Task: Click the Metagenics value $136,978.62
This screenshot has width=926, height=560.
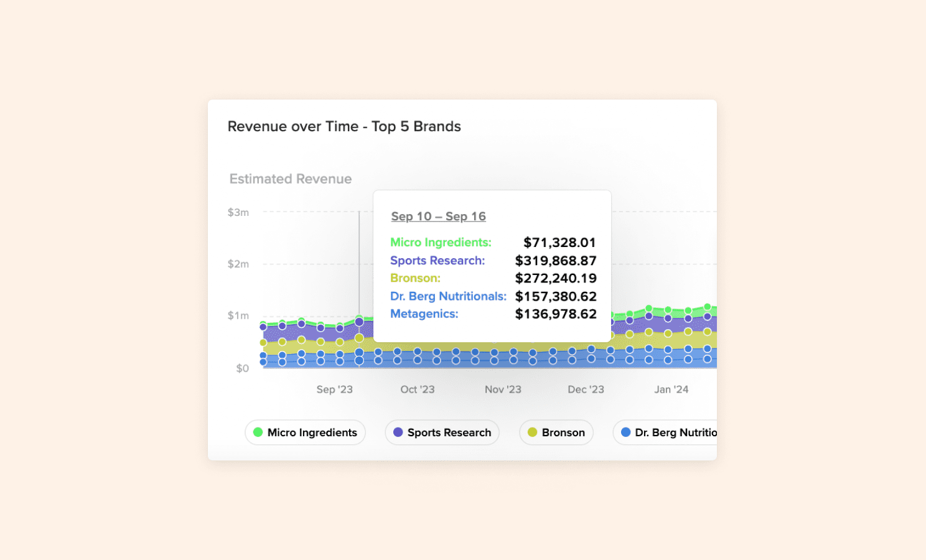Action: coord(556,314)
